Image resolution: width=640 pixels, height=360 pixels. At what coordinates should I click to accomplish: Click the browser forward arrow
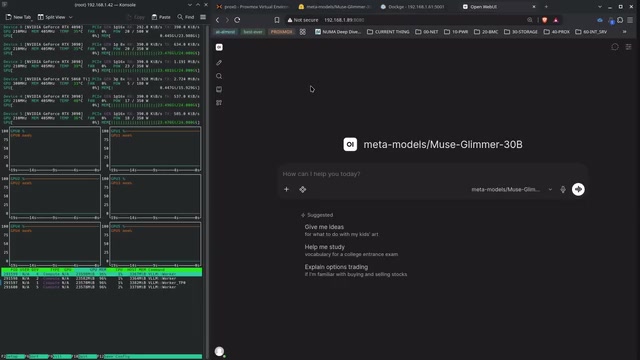pyautogui.click(x=227, y=20)
